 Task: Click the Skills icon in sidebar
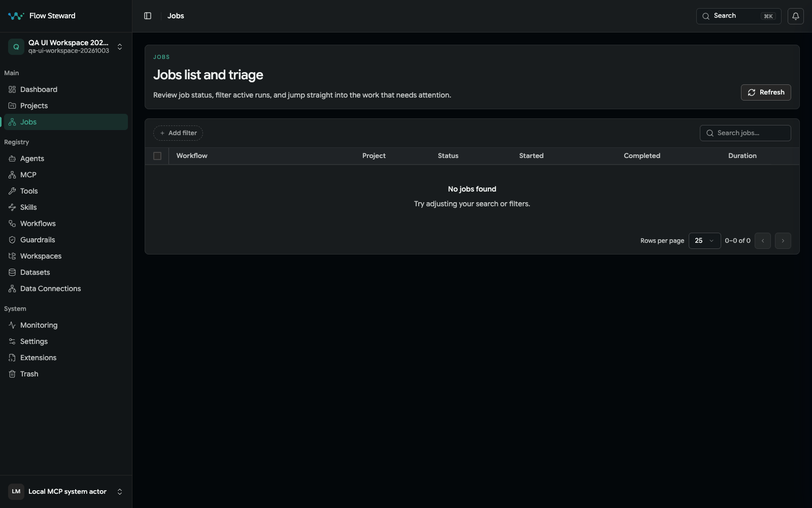(x=12, y=207)
